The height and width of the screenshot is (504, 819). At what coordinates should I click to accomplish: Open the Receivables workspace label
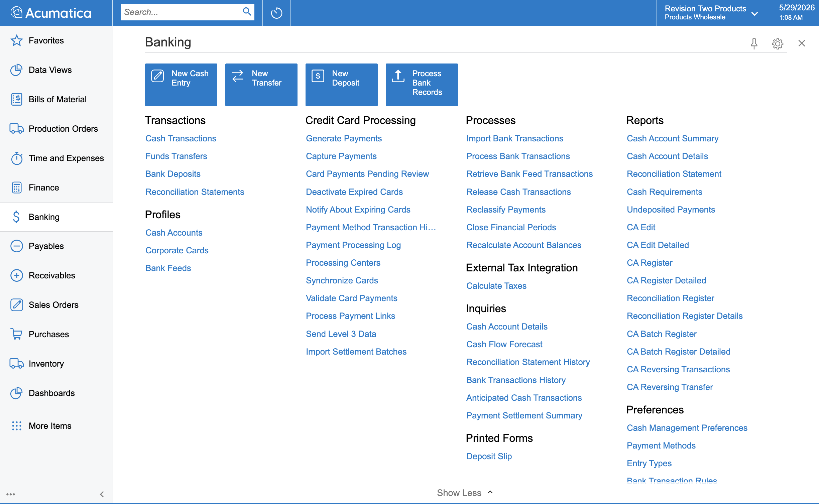click(52, 275)
